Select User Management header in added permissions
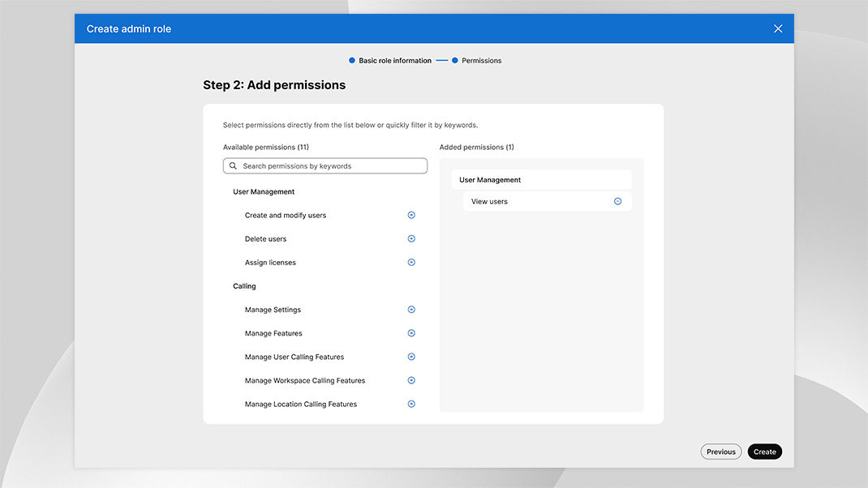The width and height of the screenshot is (868, 488). tap(490, 180)
